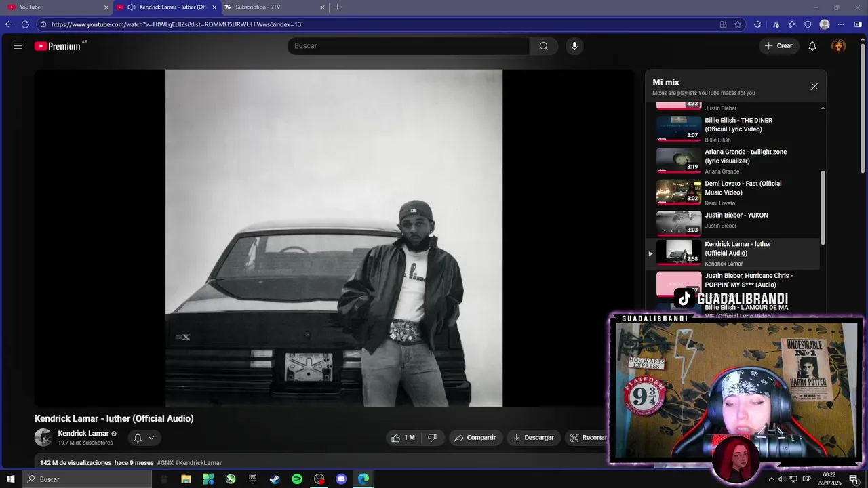Click the Windows taskbar Buscar search box
Image resolution: width=868 pixels, height=488 pixels.
[x=87, y=479]
